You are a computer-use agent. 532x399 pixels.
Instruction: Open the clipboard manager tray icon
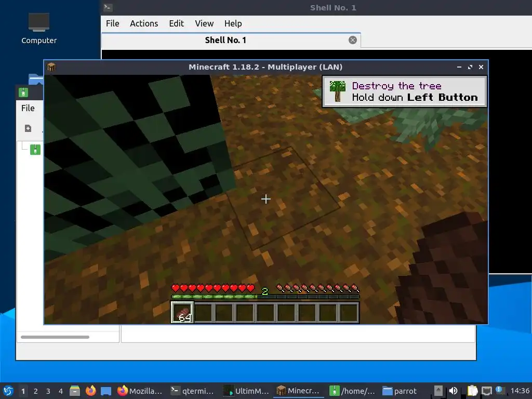[472, 391]
